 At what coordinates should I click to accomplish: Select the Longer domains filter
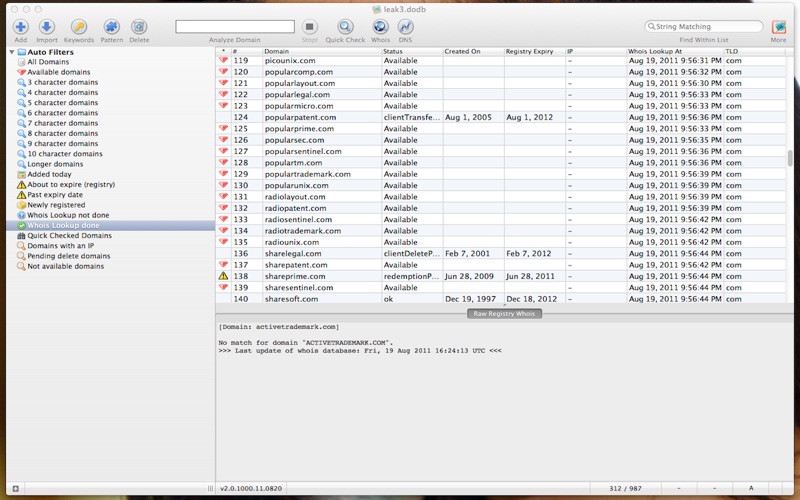55,164
